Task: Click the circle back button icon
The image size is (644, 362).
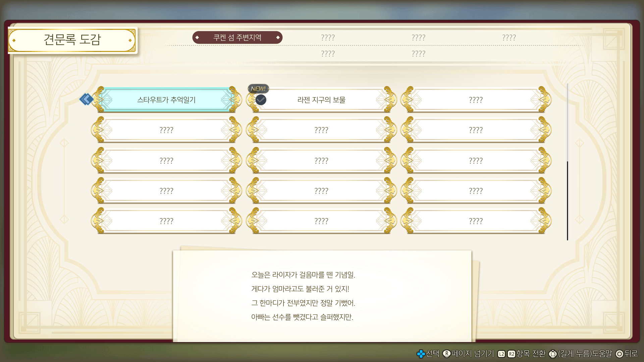Action: 619,354
